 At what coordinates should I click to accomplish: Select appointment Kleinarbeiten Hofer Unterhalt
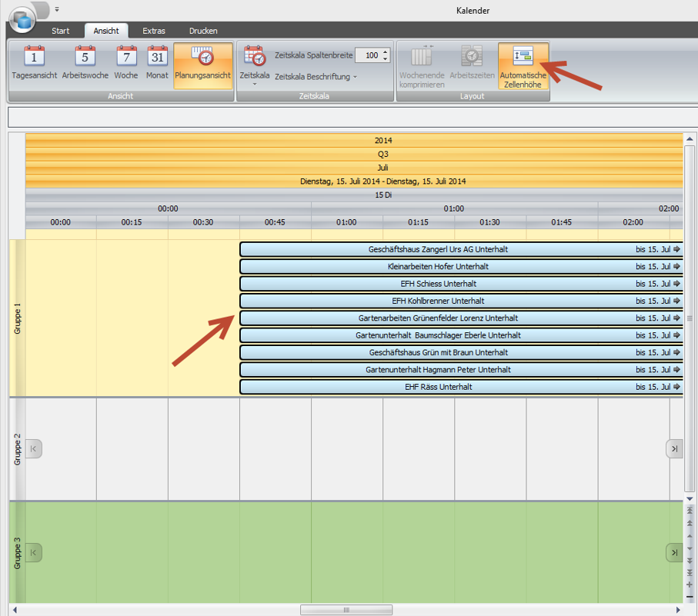click(x=461, y=266)
